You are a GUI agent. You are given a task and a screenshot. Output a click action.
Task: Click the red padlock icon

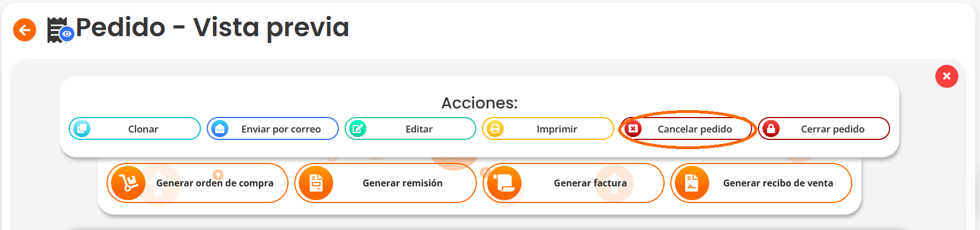click(771, 128)
